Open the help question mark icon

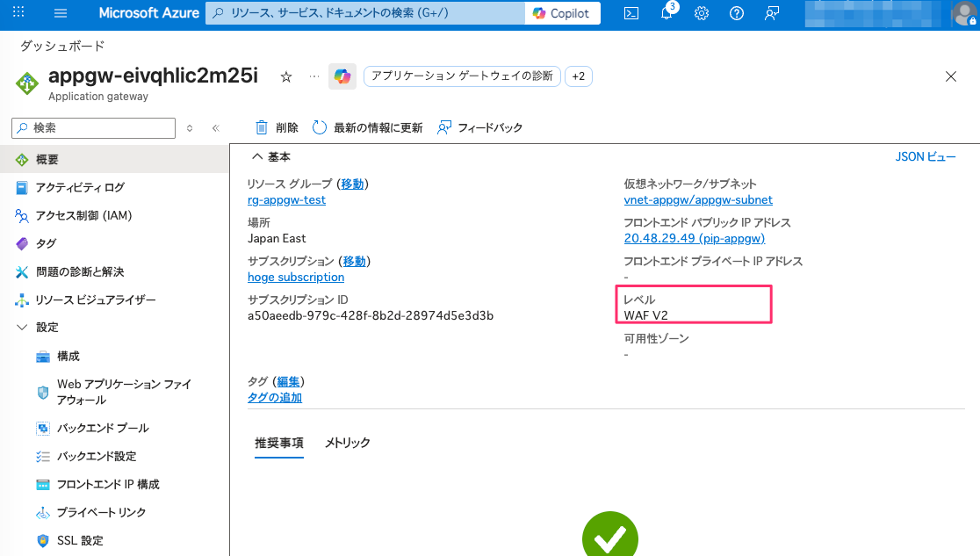click(x=736, y=13)
